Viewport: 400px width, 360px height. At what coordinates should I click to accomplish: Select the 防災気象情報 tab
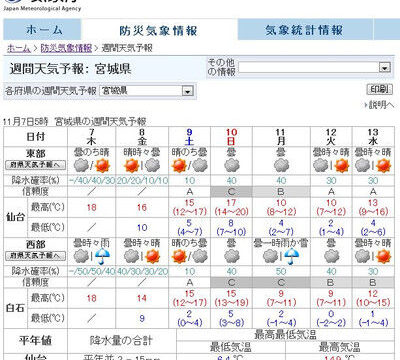(159, 30)
